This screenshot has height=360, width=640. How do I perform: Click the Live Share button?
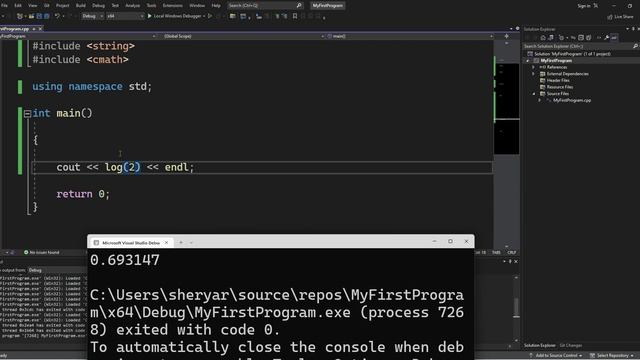coord(620,17)
